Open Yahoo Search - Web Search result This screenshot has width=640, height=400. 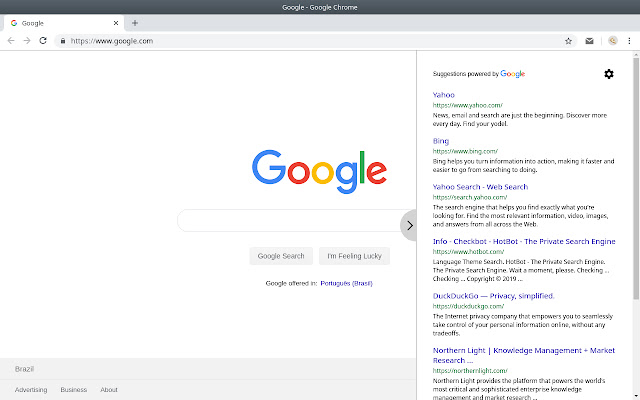coord(480,187)
